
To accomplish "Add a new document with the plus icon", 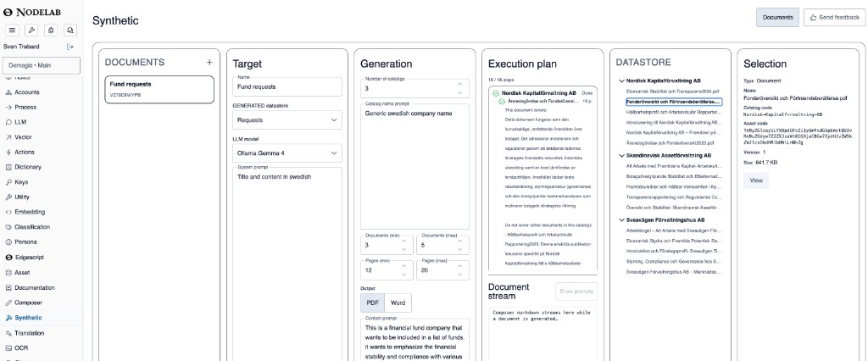I will [209, 63].
